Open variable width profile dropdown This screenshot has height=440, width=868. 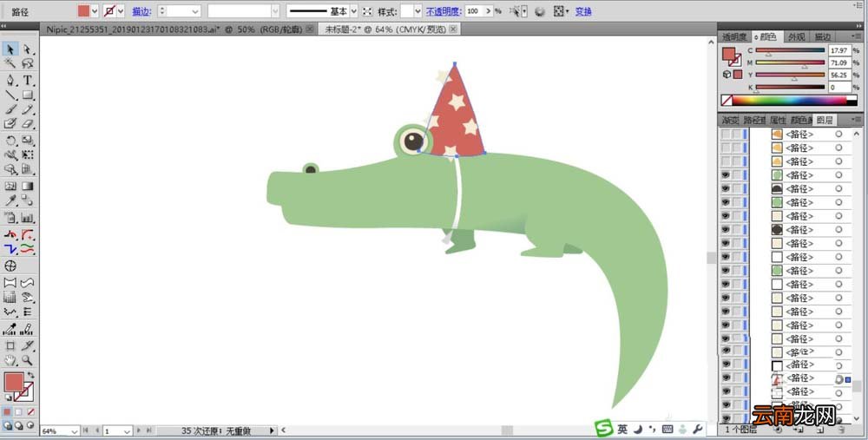pos(275,11)
